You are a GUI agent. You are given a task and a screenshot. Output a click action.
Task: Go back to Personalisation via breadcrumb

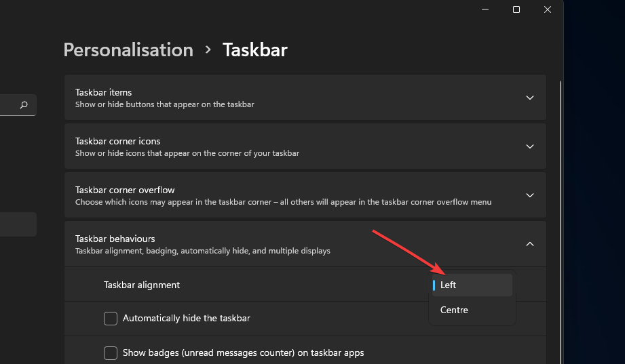point(128,50)
